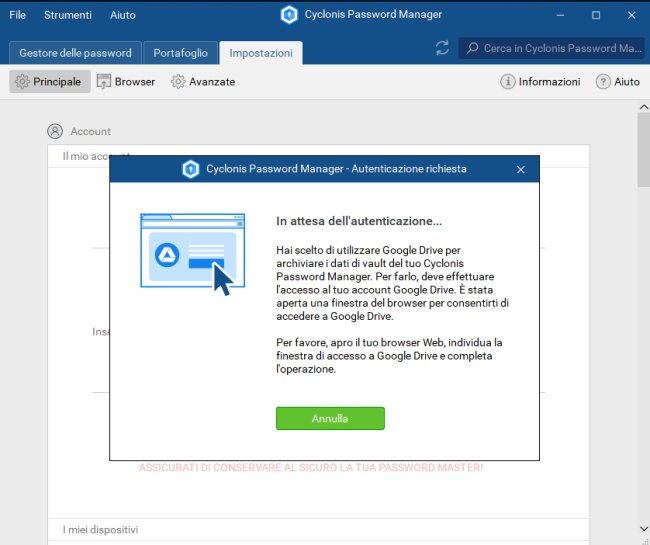650x545 pixels.
Task: Click the Cyclonis logo in main title bar
Action: (289, 15)
